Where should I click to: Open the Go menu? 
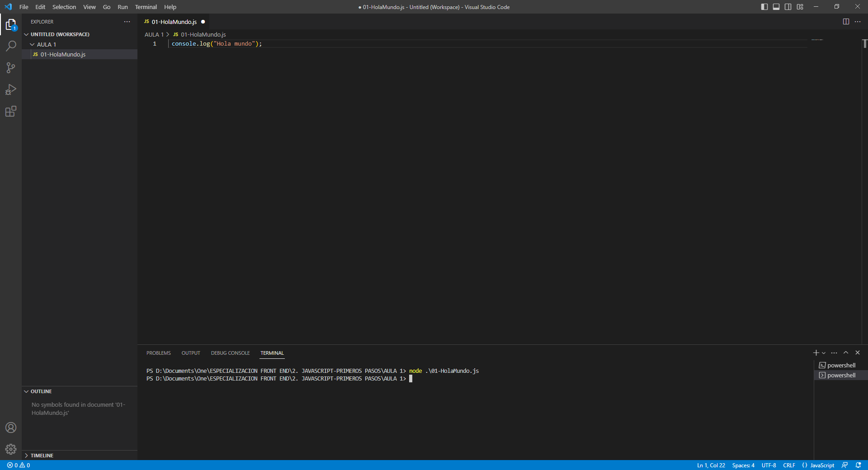pos(107,7)
